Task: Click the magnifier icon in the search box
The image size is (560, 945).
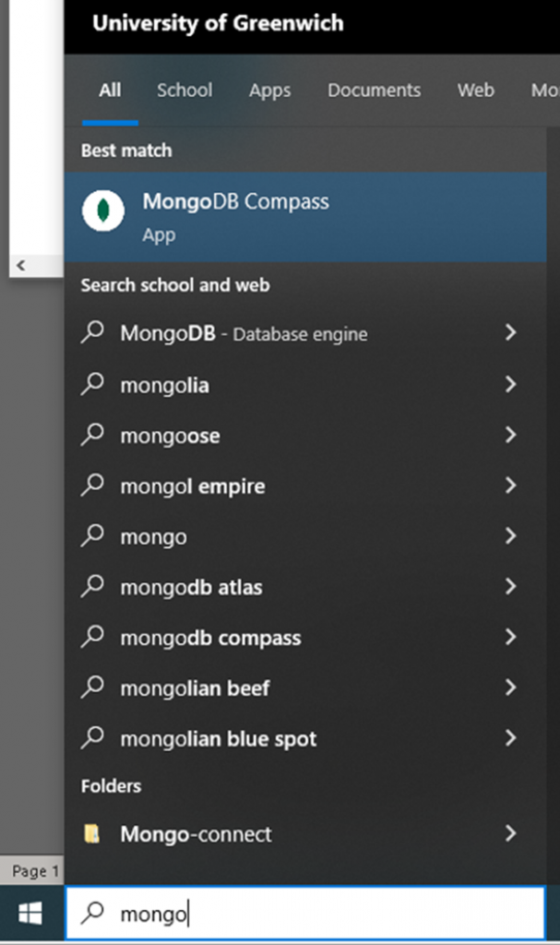Action: tap(92, 914)
